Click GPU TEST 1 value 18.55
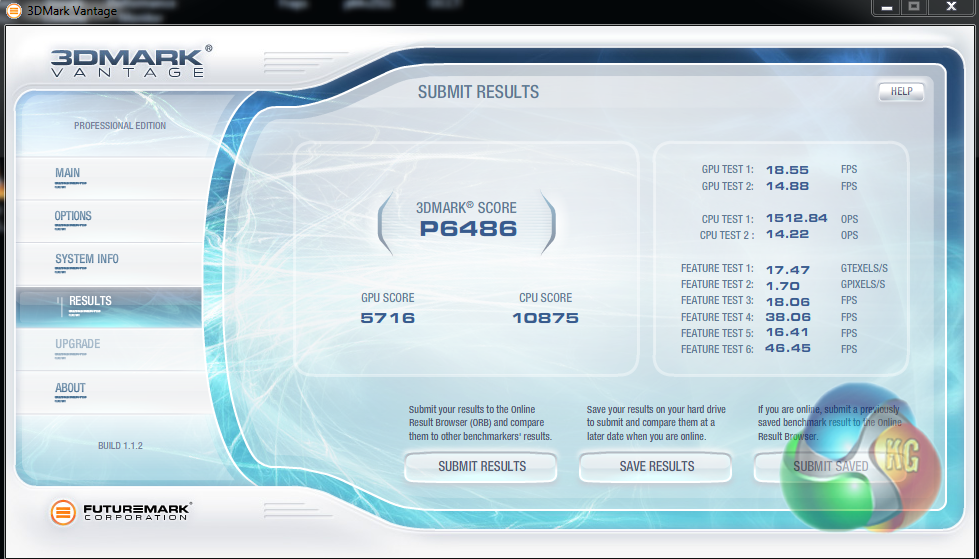979x559 pixels. point(787,170)
